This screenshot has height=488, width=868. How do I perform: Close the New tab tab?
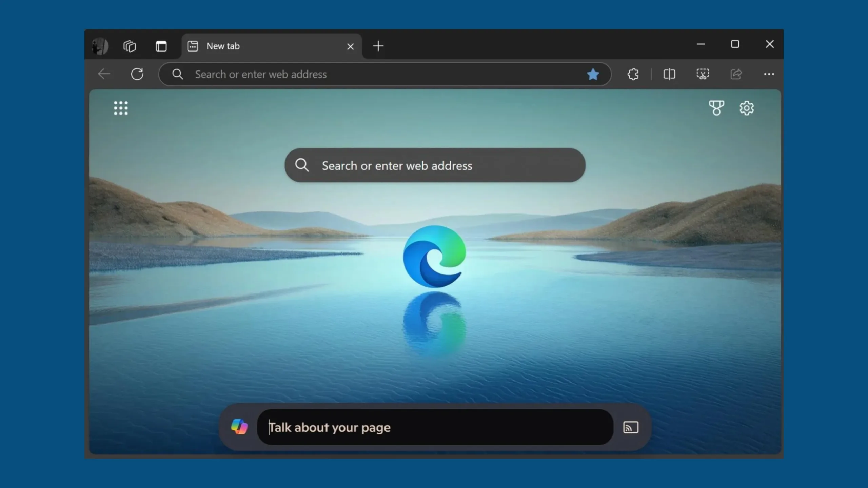click(350, 46)
